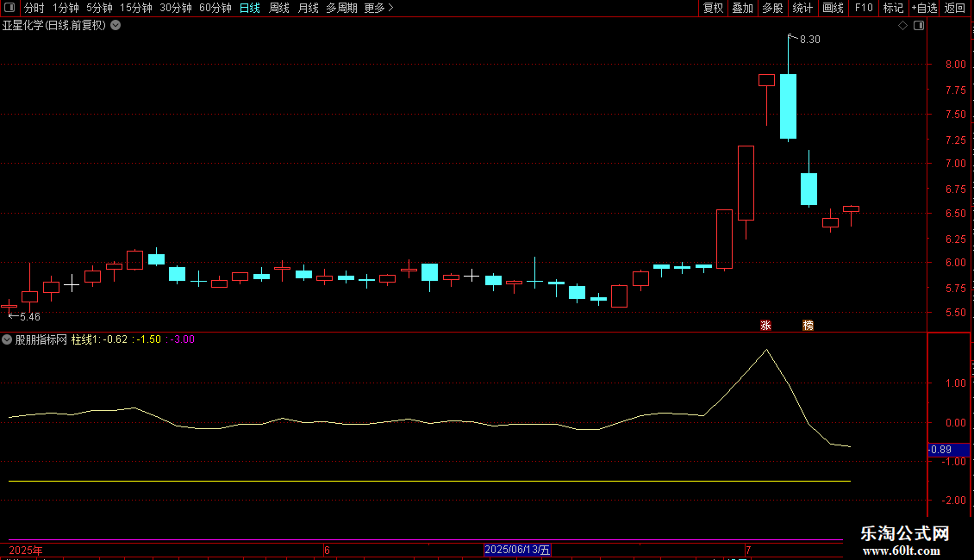Click the 8.00 price axis label

tap(955, 65)
